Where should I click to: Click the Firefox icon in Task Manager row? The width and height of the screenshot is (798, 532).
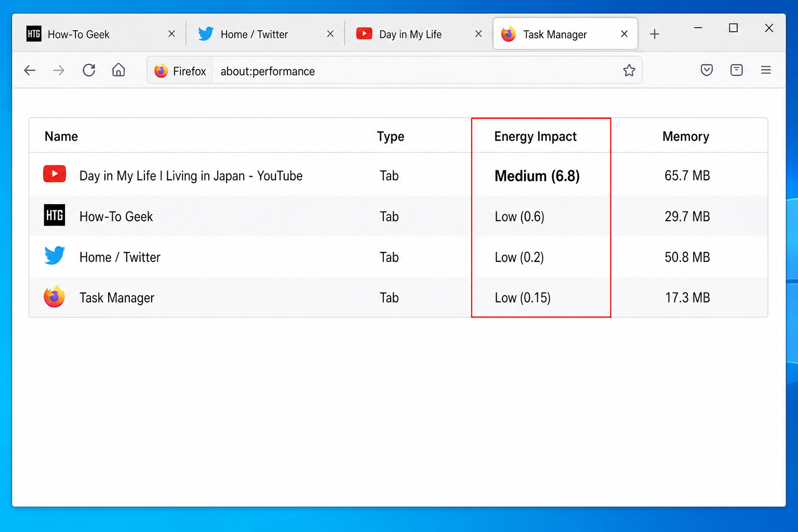tap(55, 297)
